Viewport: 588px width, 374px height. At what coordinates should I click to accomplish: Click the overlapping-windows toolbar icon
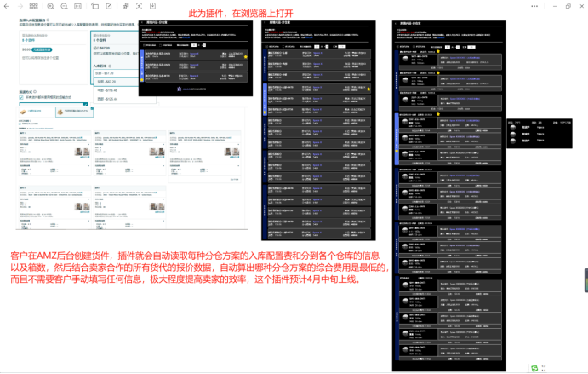click(x=126, y=6)
